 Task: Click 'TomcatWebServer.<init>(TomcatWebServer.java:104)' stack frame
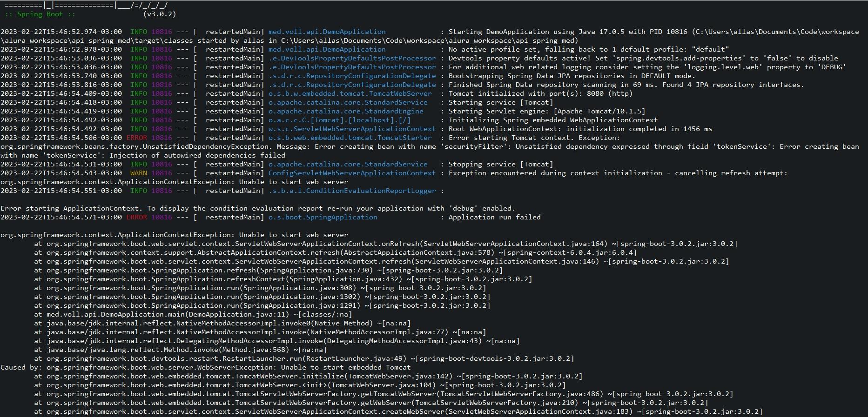click(300, 385)
